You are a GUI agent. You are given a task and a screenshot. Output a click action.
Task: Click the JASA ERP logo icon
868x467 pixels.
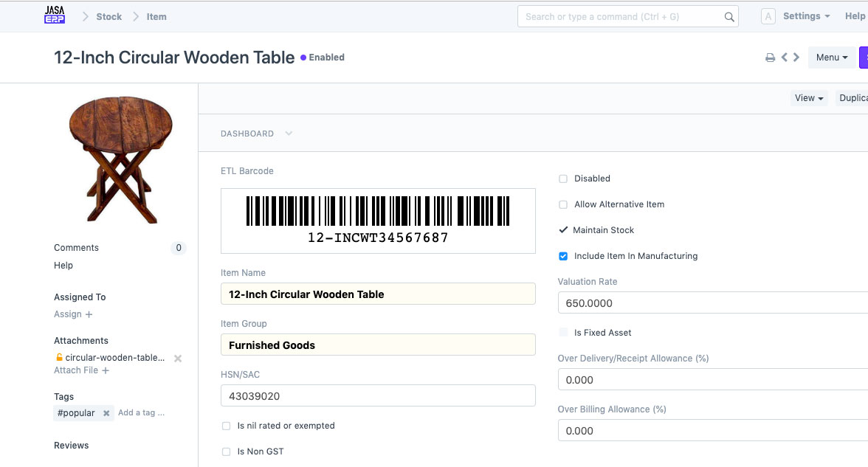tap(55, 15)
